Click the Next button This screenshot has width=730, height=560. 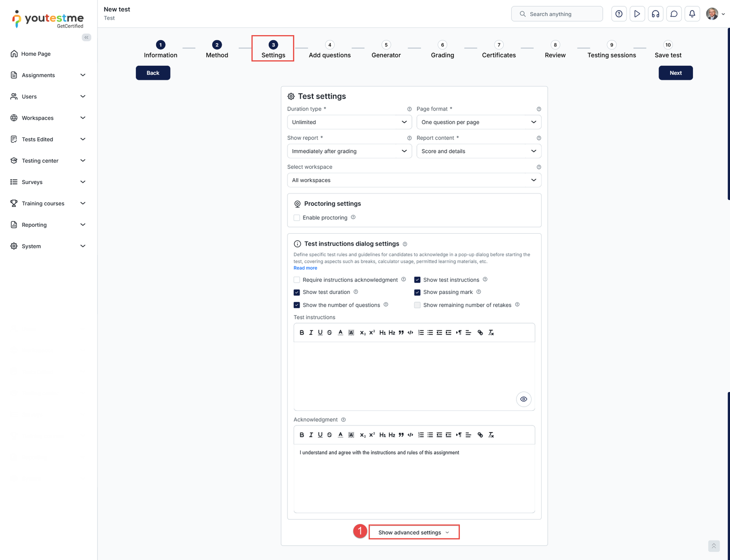click(x=675, y=73)
